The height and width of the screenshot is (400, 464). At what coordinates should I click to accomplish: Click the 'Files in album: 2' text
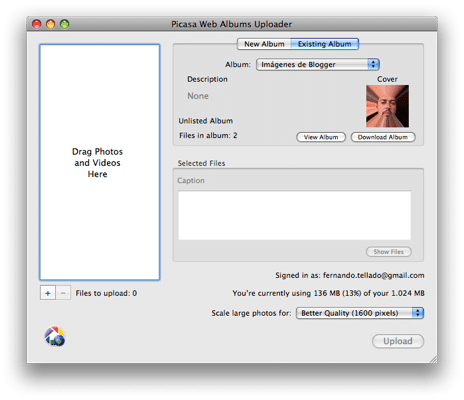click(208, 135)
